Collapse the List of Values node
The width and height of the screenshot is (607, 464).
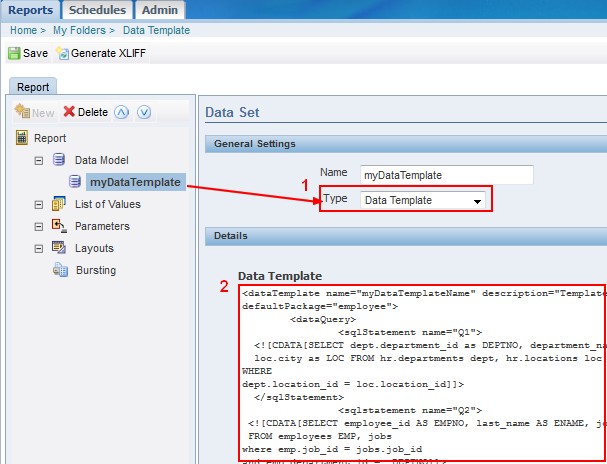[x=39, y=204]
